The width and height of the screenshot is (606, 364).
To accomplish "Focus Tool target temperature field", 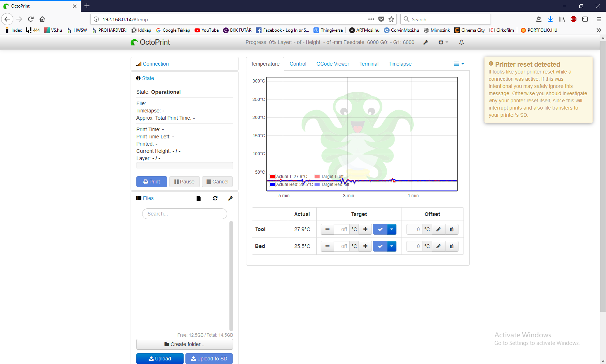I will pyautogui.click(x=342, y=229).
